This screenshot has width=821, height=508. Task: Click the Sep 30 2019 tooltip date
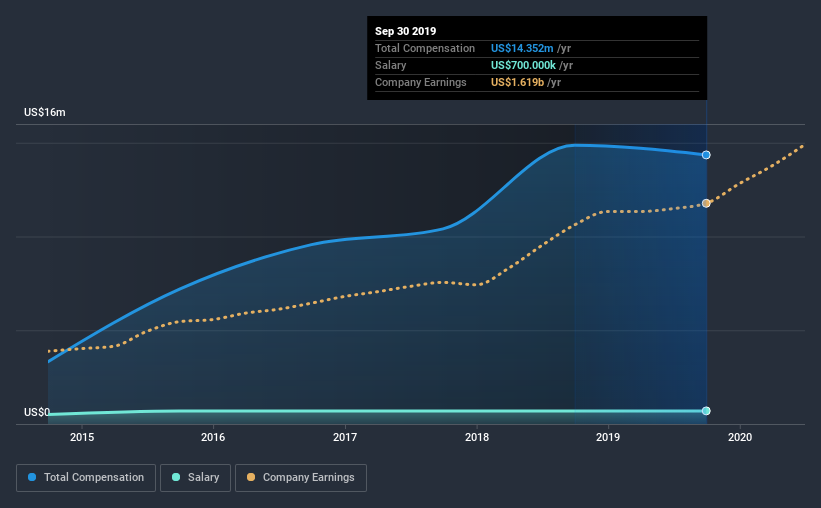click(405, 31)
